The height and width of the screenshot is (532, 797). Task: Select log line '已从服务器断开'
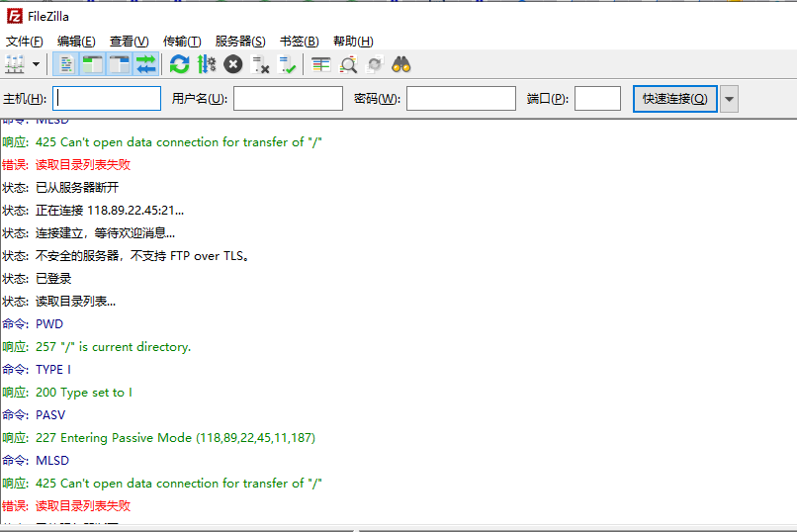pyautogui.click(x=77, y=188)
